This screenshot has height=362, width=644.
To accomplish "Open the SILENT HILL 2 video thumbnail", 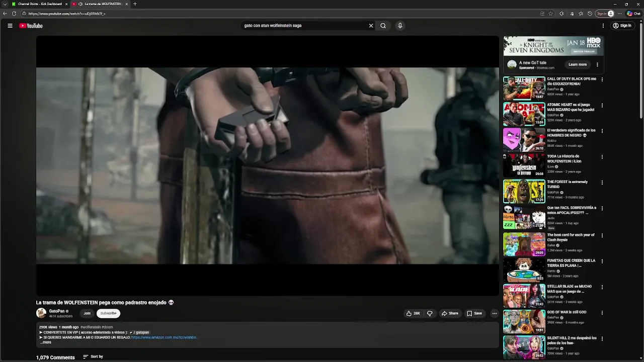I will 524,347.
